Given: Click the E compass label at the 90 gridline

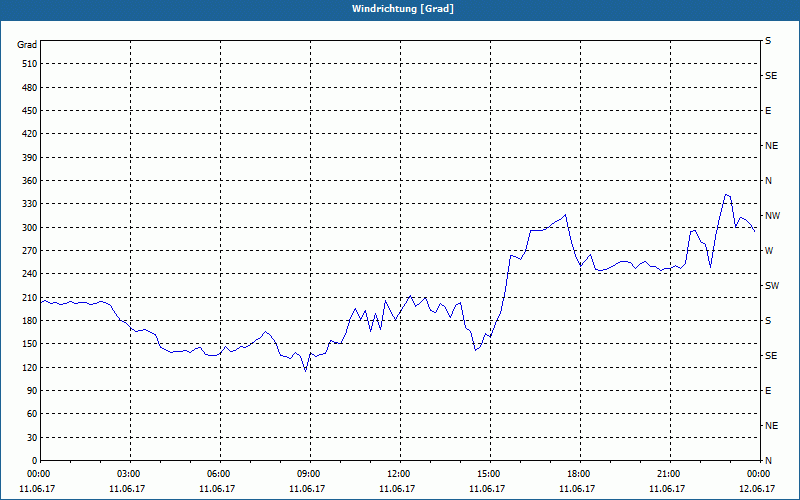Looking at the screenshot, I should (768, 391).
